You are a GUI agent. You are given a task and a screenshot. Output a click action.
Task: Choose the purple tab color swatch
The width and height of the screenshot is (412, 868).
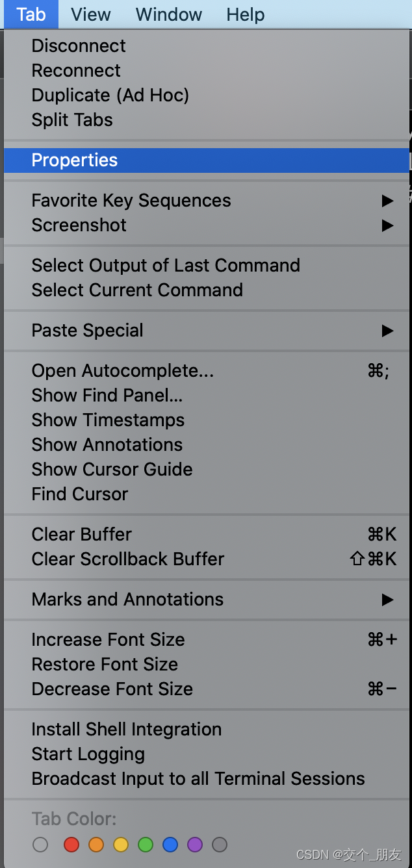195,845
